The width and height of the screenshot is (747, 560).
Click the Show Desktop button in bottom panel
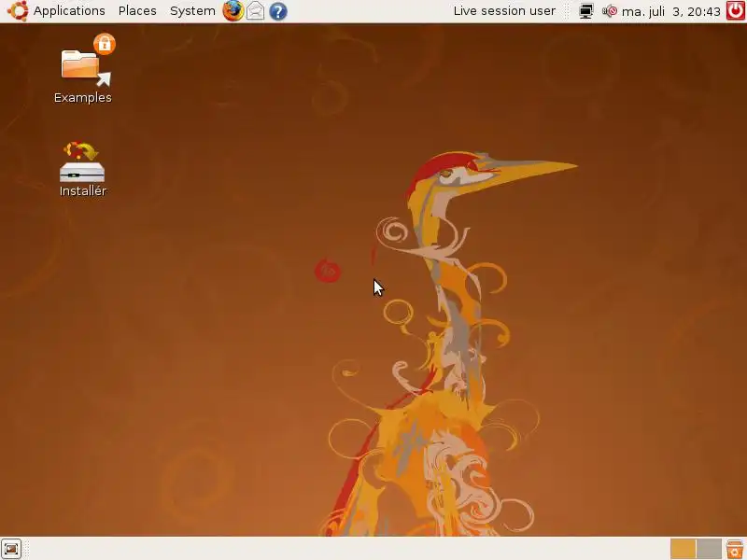(x=11, y=549)
